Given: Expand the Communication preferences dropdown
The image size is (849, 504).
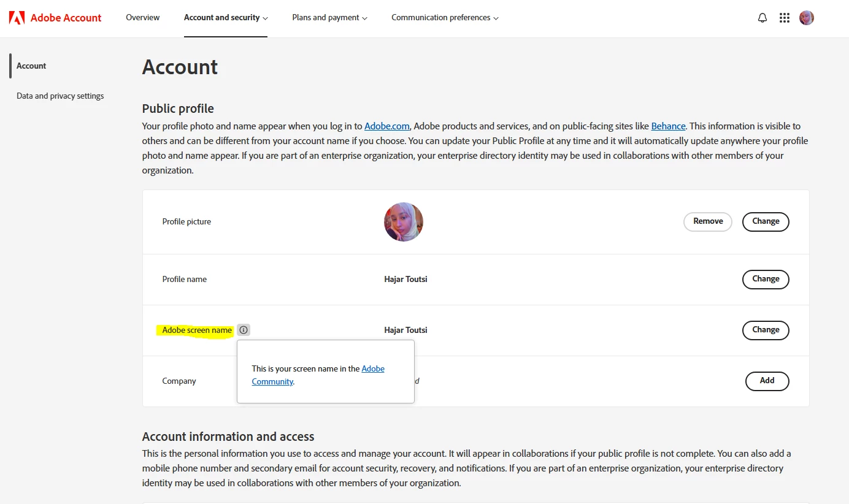Looking at the screenshot, I should click(x=445, y=18).
